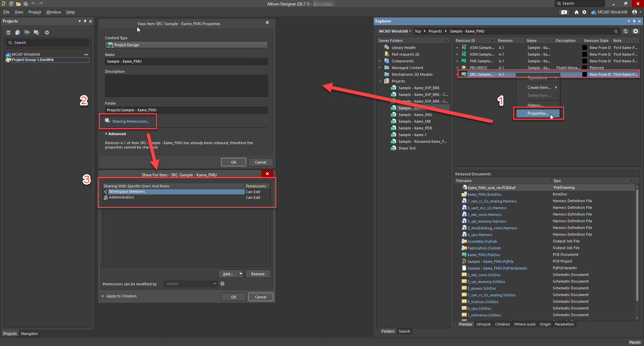The width and height of the screenshot is (644, 346).
Task: Expand the Managed Content server folder
Action: point(380,68)
